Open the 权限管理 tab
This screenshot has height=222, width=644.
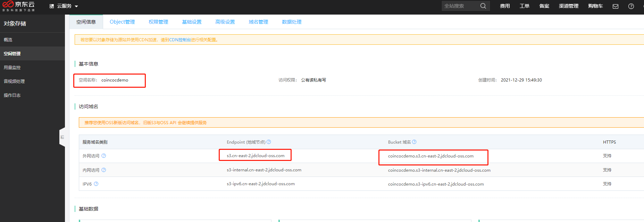[x=158, y=22]
